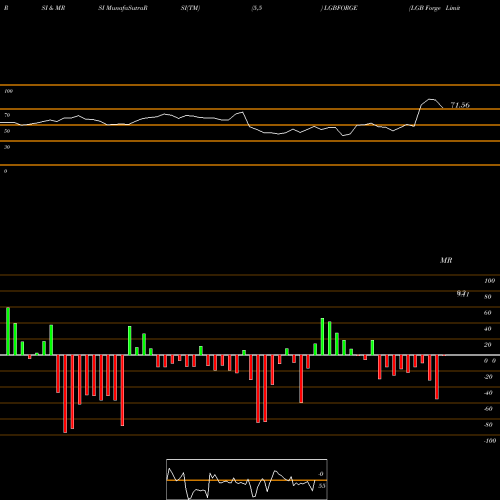Click the 100 axis label on MR chart

click(489, 281)
